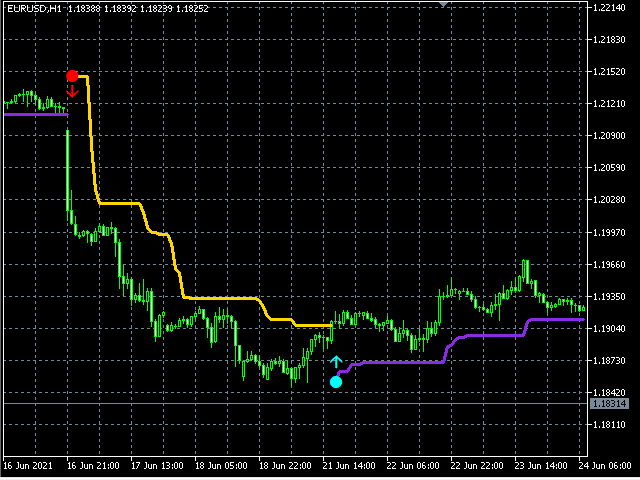640x480 pixels.
Task: Select the yellow downtrend indicator line
Action: (x=220, y=298)
